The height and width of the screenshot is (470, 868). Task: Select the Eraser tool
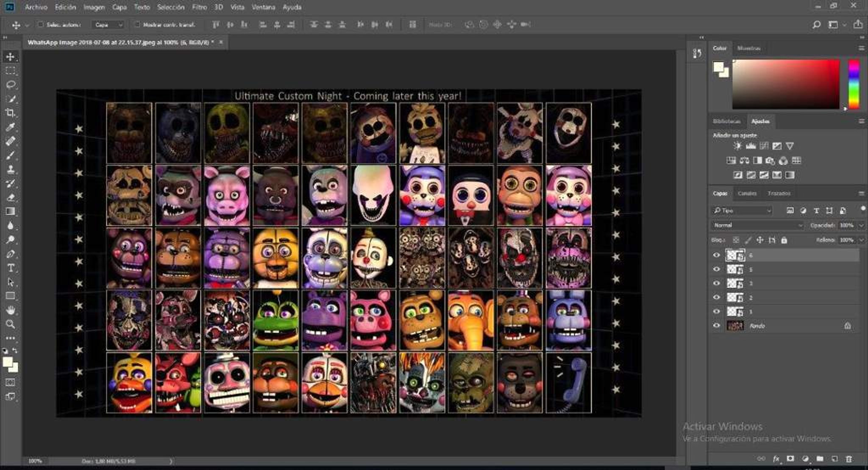click(x=11, y=197)
